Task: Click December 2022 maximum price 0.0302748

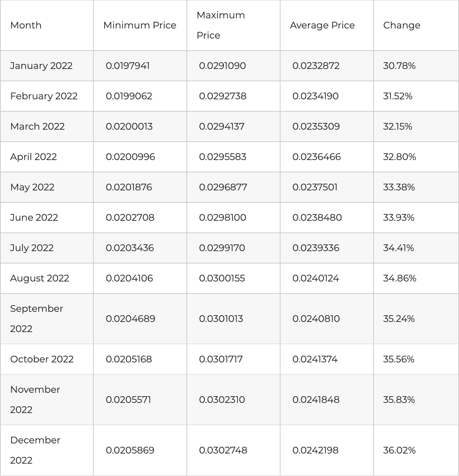Action: point(223,450)
